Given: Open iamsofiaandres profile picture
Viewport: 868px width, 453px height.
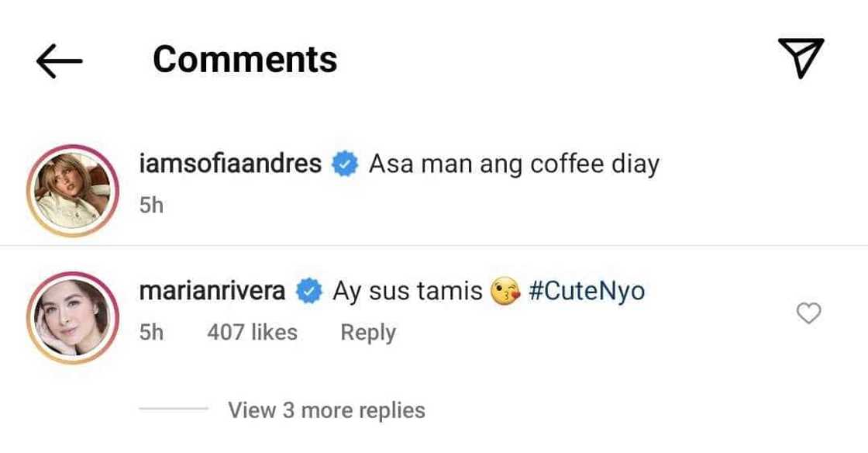Looking at the screenshot, I should tap(72, 186).
